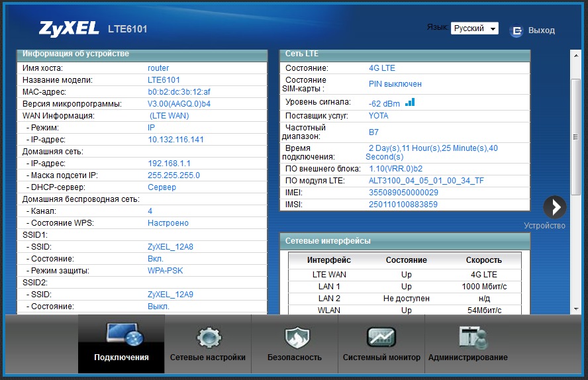
Task: Click LTE module firmware ALT3100_04_05_01_00_34_TF
Action: pyautogui.click(x=426, y=181)
